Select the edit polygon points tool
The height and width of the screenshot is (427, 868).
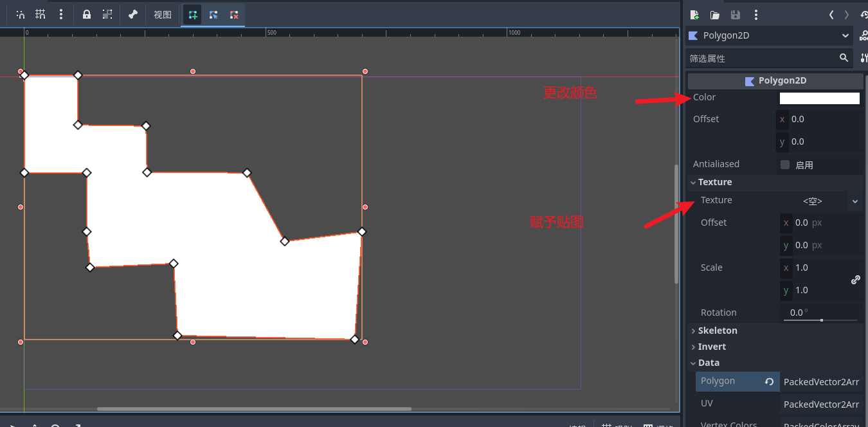coord(213,15)
